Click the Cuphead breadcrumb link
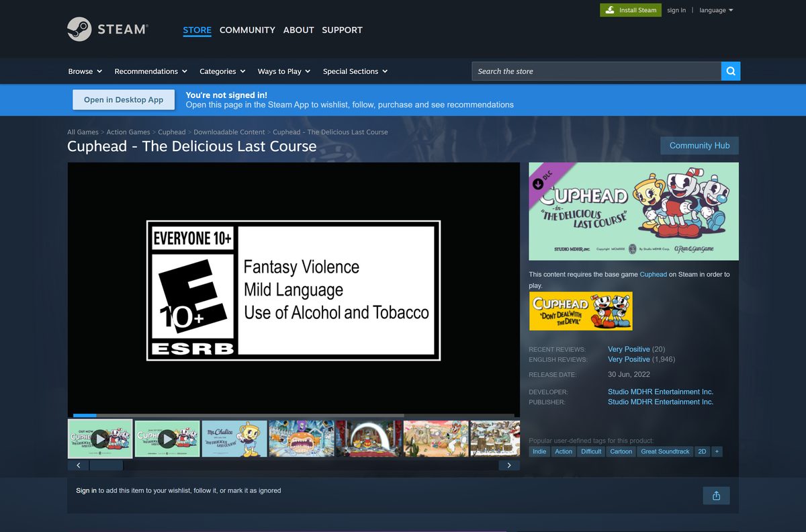 pyautogui.click(x=172, y=132)
